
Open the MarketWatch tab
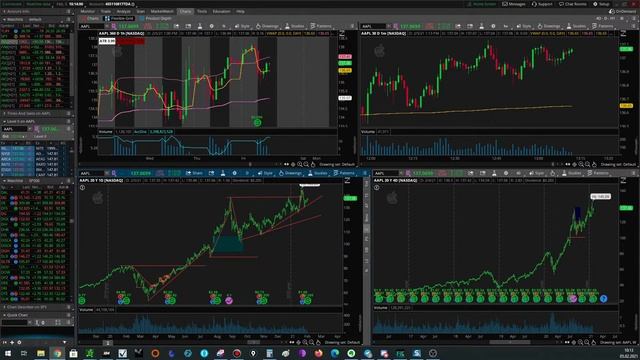pos(162,11)
